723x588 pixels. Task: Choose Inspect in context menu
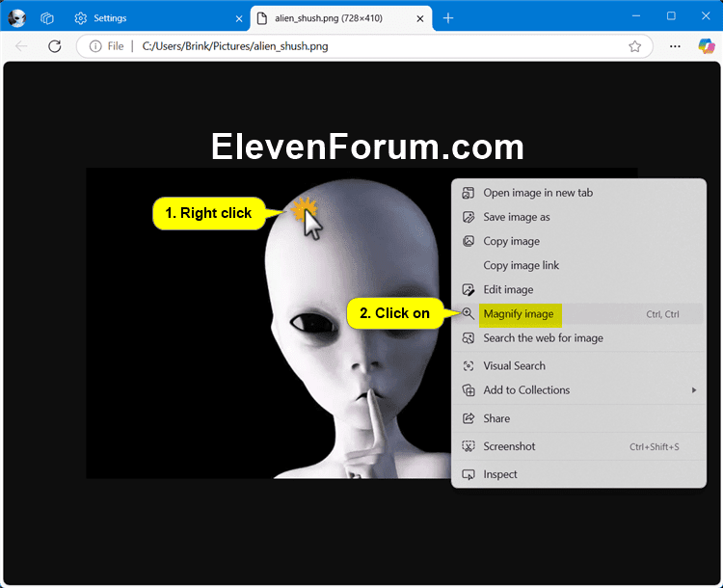point(578,474)
